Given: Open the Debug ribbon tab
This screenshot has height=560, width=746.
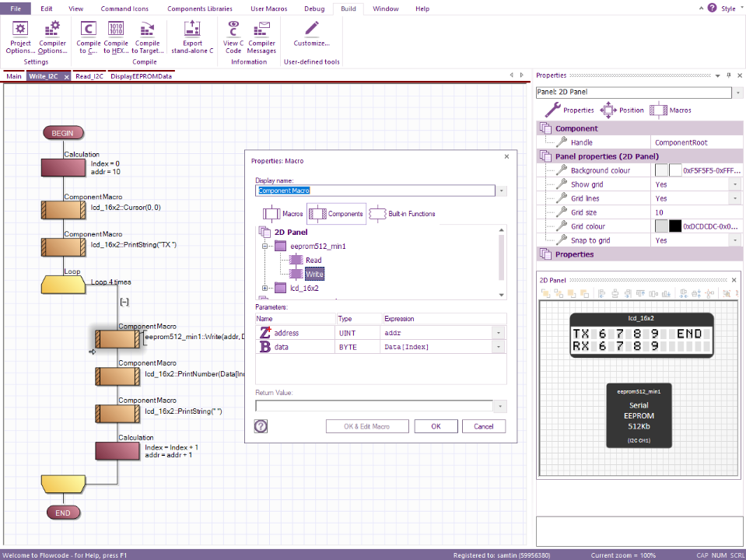Looking at the screenshot, I should (314, 9).
